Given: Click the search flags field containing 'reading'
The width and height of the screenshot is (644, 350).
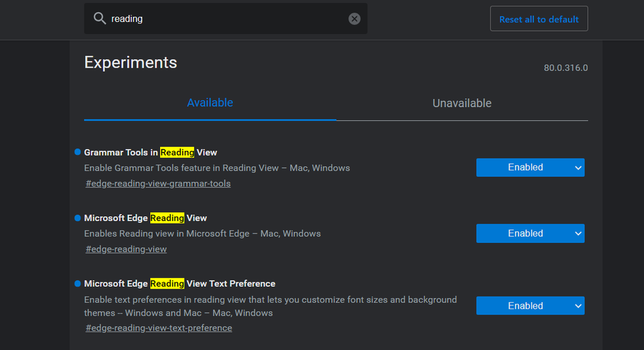Looking at the screenshot, I should pyautogui.click(x=225, y=19).
